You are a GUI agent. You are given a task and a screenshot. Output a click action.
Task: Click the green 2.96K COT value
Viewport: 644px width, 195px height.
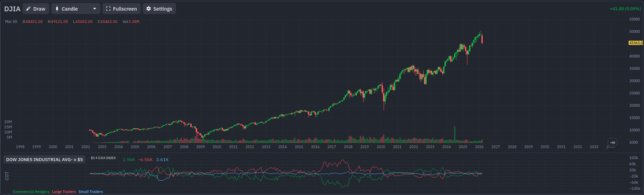(x=129, y=160)
